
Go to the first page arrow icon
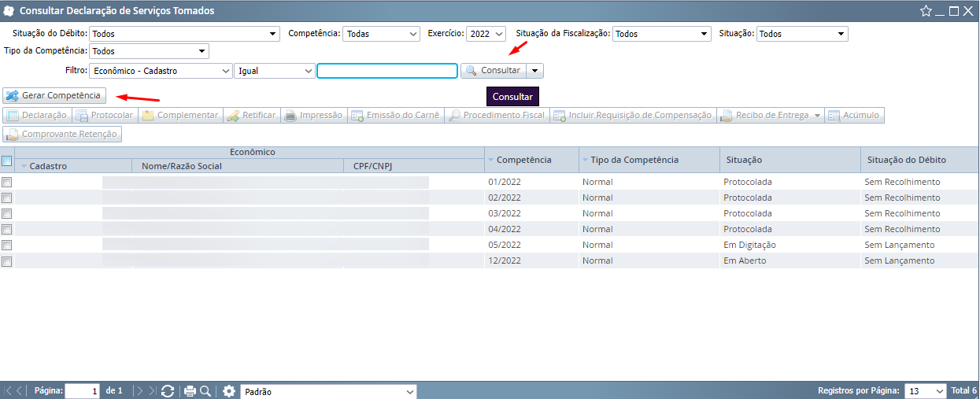tap(9, 391)
